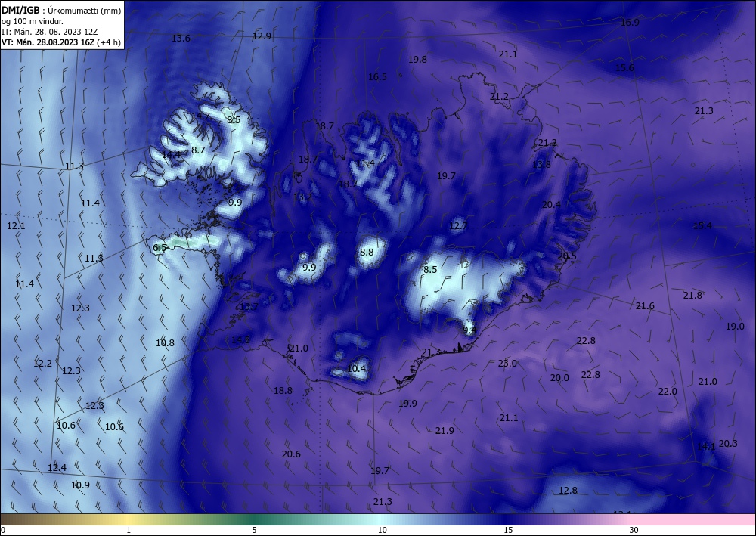Click the map value 9.4
Image resolution: width=756 pixels, height=536 pixels.
[469, 330]
